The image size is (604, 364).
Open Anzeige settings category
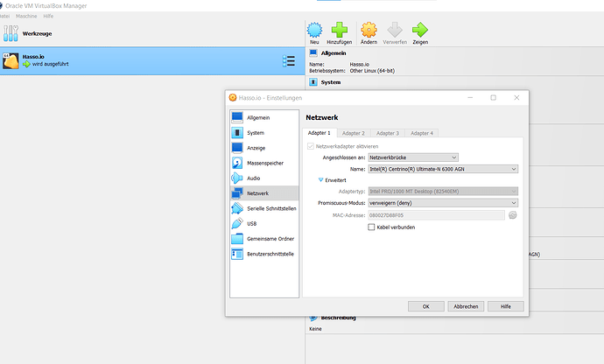pos(264,148)
